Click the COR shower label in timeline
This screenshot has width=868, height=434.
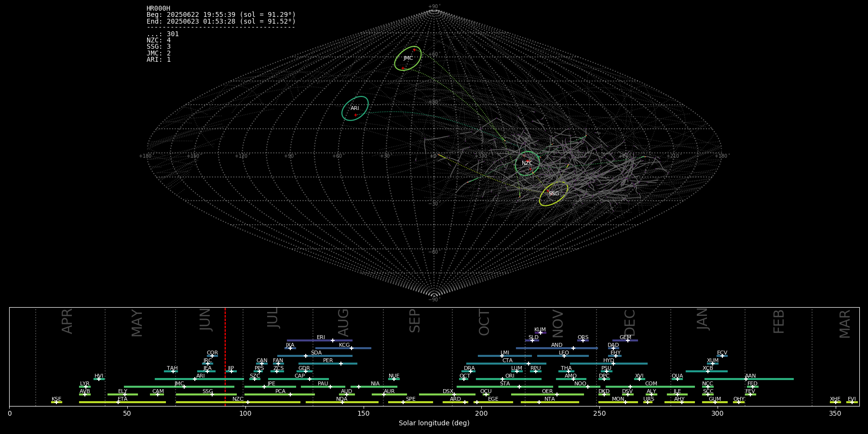[x=212, y=353]
